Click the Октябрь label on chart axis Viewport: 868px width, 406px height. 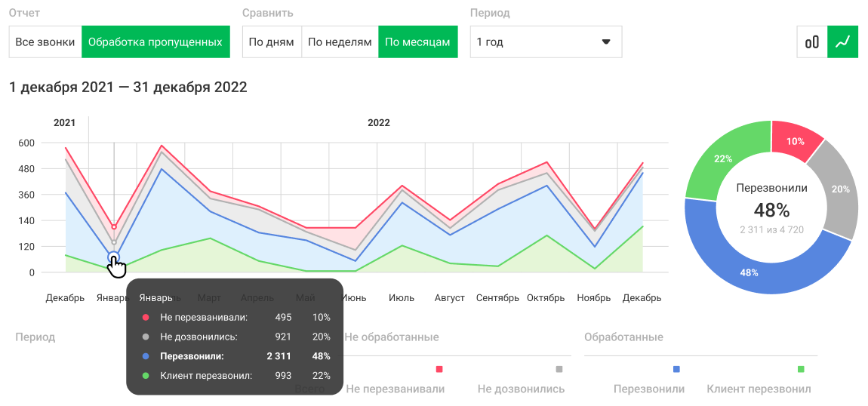tap(546, 298)
